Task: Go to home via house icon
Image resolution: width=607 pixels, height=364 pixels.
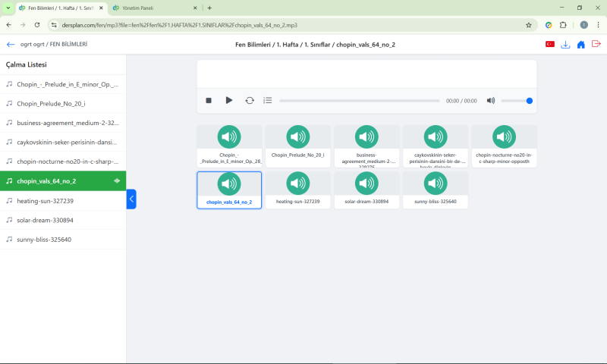Action: (x=581, y=45)
